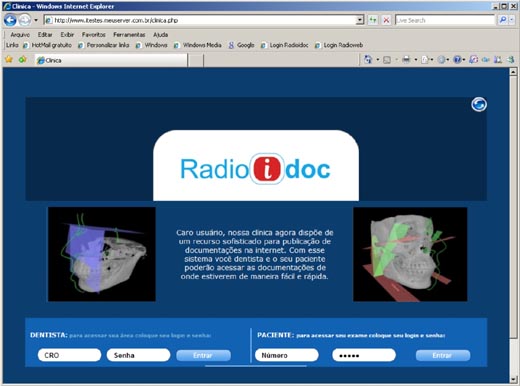Click the Feeds toolbar icon
The height and width of the screenshot is (386, 520).
[x=387, y=60]
